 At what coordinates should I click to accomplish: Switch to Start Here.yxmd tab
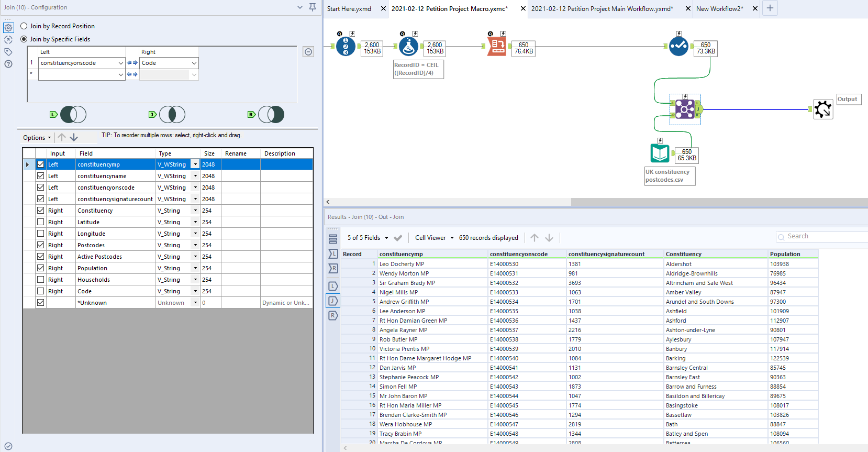[349, 9]
